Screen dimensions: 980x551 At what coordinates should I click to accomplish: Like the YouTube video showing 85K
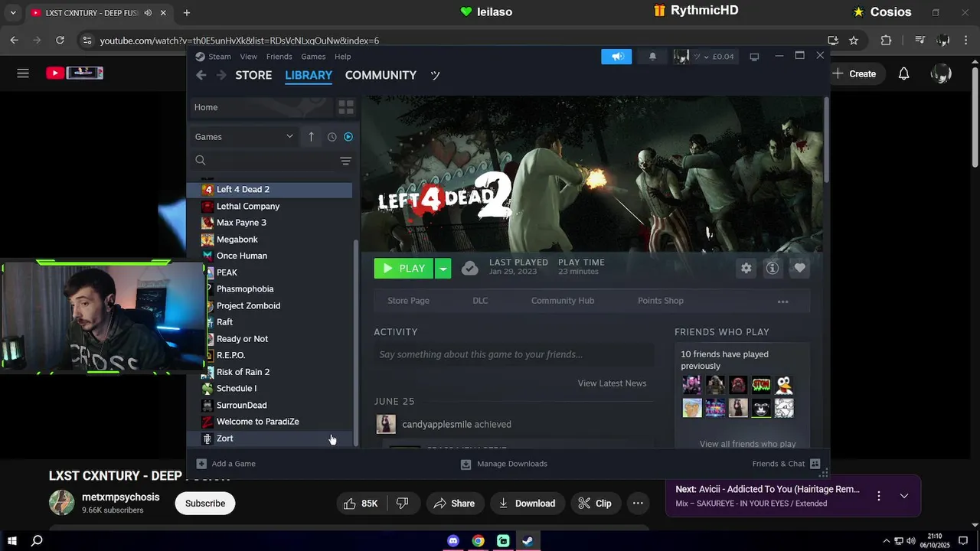pyautogui.click(x=361, y=504)
